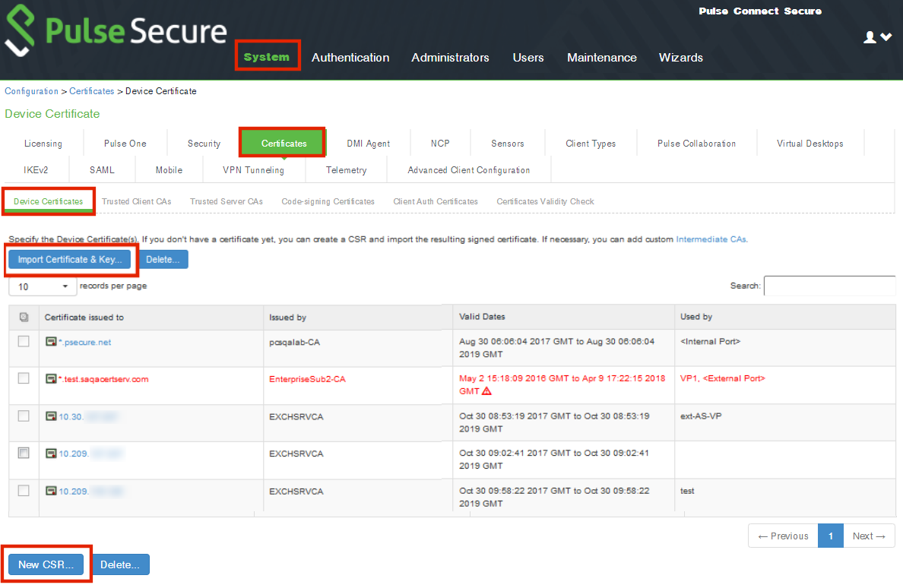This screenshot has width=903, height=588.
Task: Expand the user menu chevron
Action: click(886, 36)
